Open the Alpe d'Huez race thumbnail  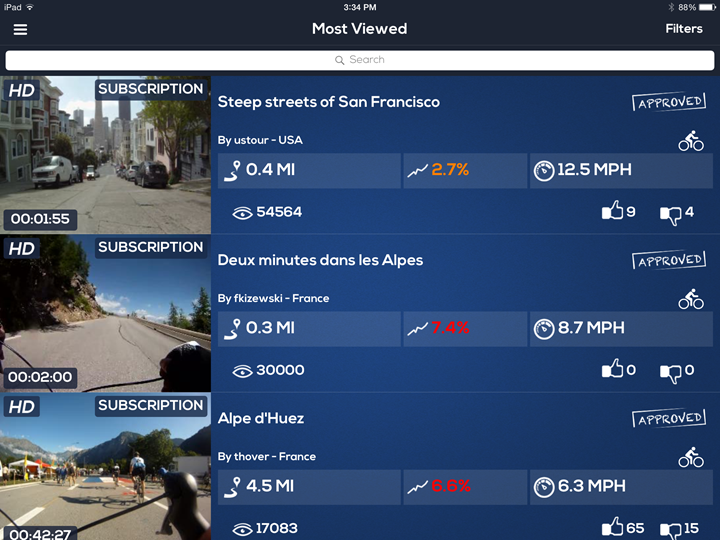pyautogui.click(x=106, y=467)
